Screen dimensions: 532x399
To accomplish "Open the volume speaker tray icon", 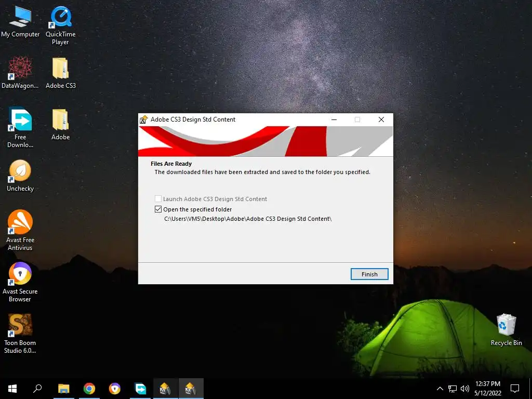I will [465, 389].
